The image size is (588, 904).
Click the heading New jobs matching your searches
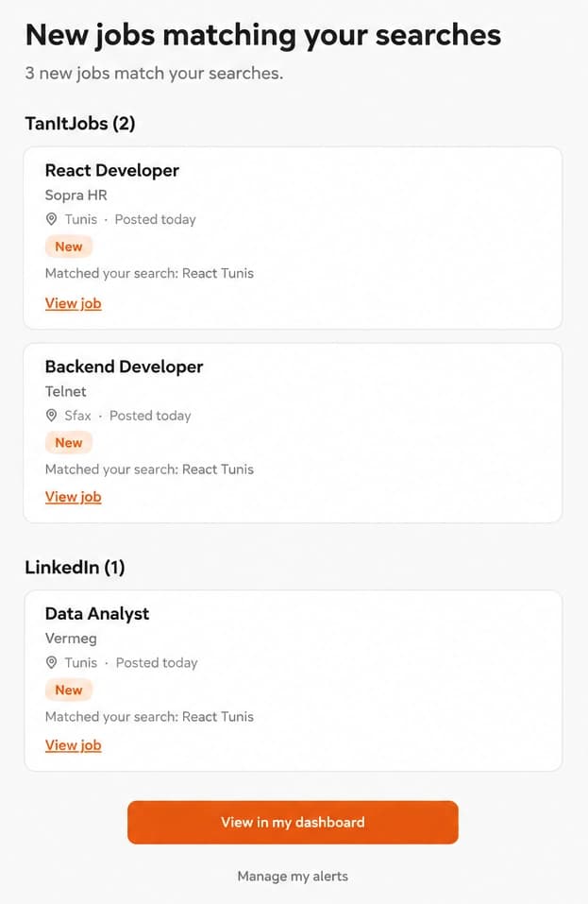pyautogui.click(x=263, y=35)
